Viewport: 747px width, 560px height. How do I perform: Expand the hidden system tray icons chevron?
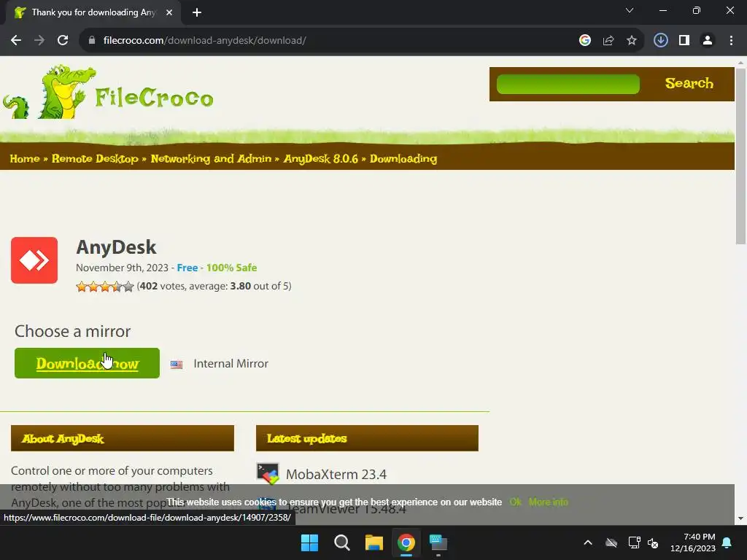point(588,542)
